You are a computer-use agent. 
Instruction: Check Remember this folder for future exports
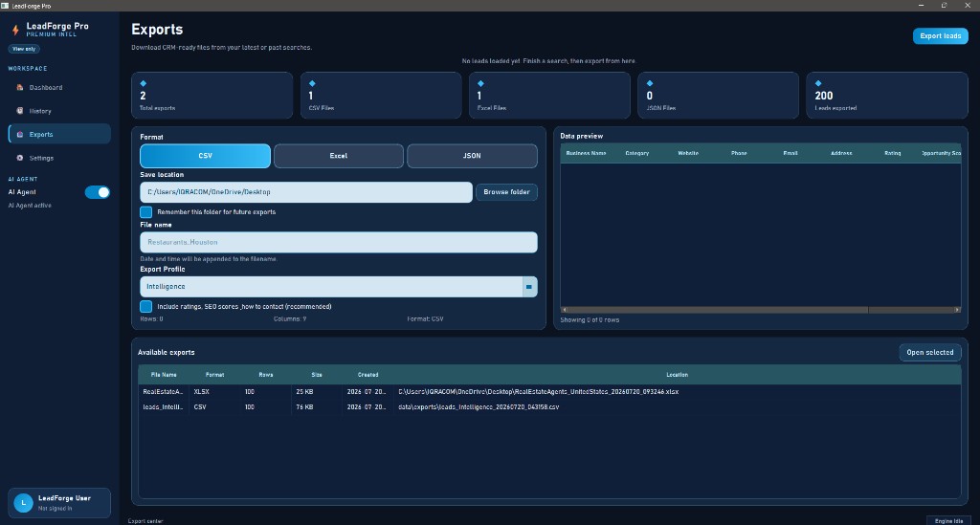[x=145, y=211]
